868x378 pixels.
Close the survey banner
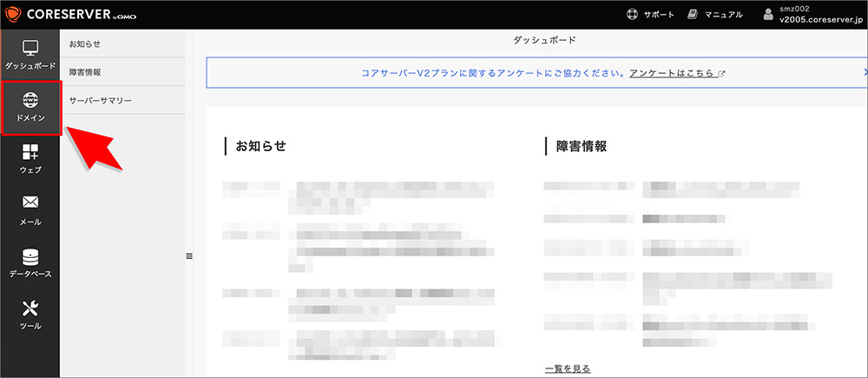(x=865, y=72)
